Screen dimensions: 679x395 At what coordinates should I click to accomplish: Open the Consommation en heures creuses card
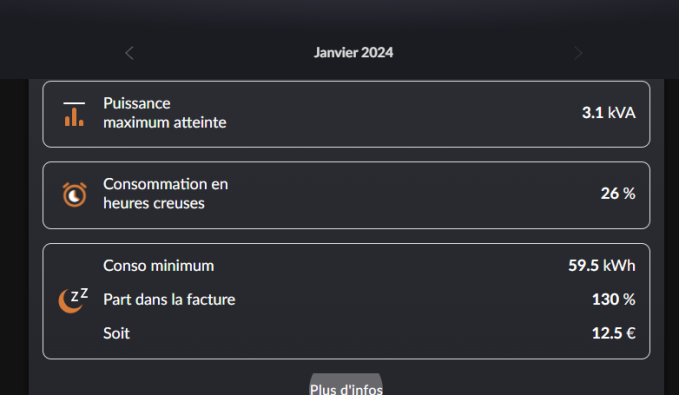click(x=346, y=195)
